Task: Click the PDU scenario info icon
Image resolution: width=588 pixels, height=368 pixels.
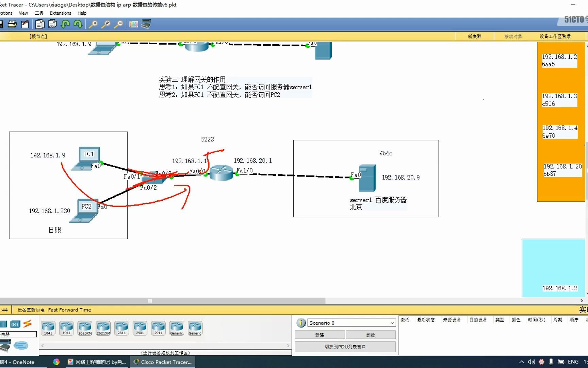Action: [x=301, y=323]
